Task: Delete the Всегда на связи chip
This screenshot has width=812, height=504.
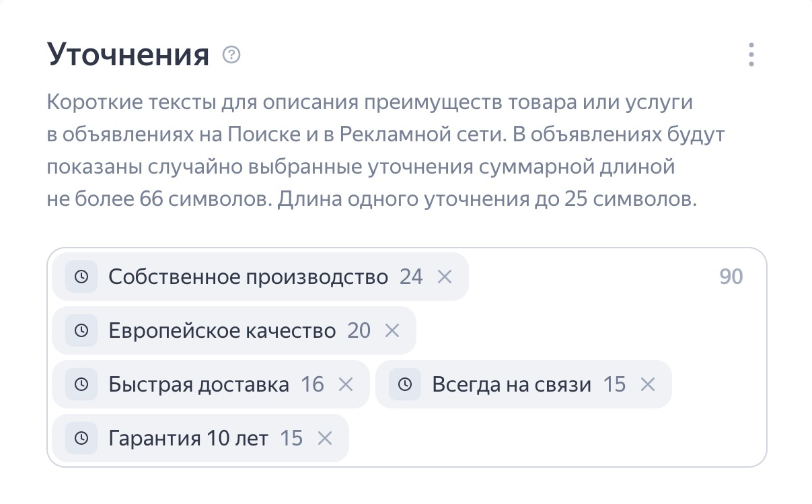Action: click(647, 384)
